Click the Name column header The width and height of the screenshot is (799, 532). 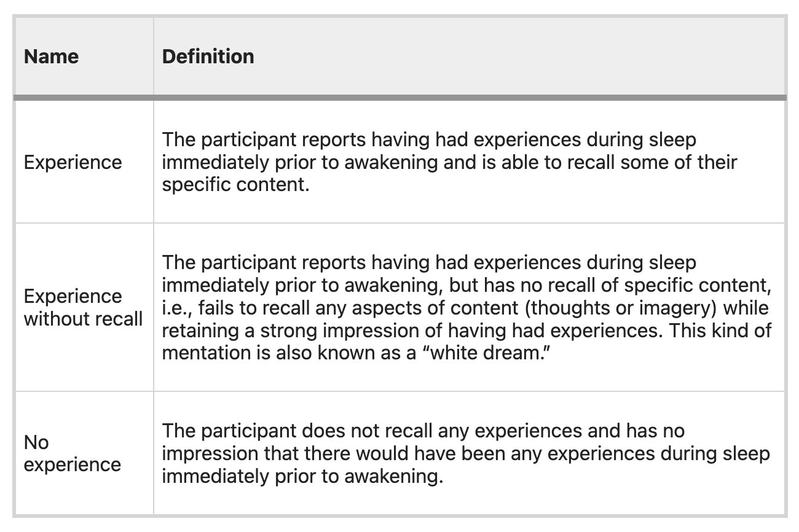(x=52, y=57)
